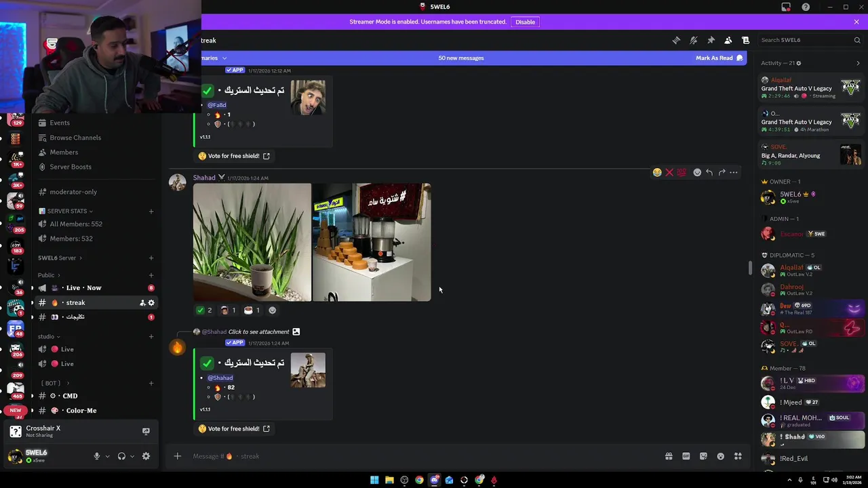Open the moderator-only channel
This screenshot has width=868, height=488.
tap(95, 192)
